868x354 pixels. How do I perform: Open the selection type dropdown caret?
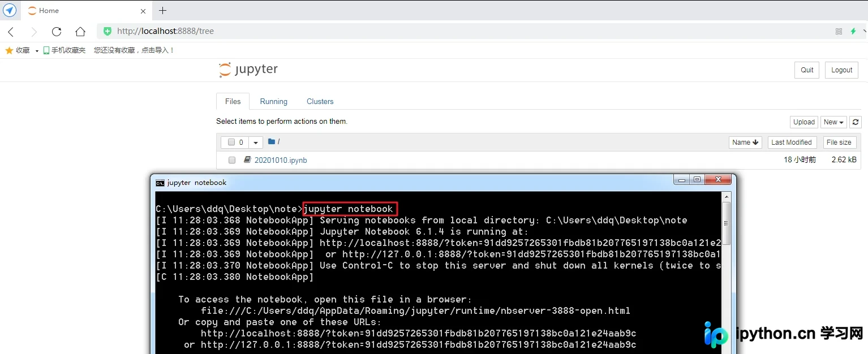pyautogui.click(x=255, y=143)
